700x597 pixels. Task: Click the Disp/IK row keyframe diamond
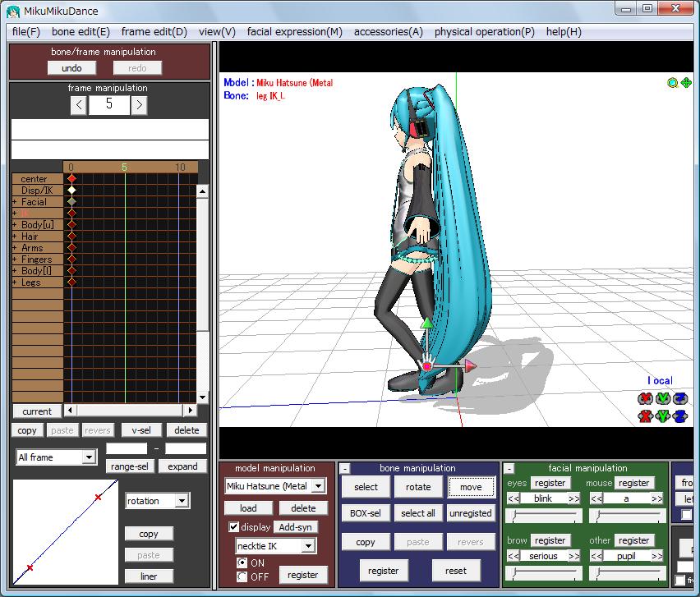71,190
